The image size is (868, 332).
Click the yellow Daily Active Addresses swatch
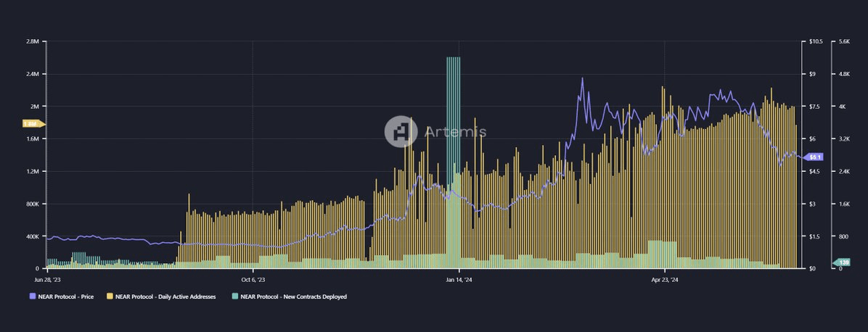pos(110,296)
